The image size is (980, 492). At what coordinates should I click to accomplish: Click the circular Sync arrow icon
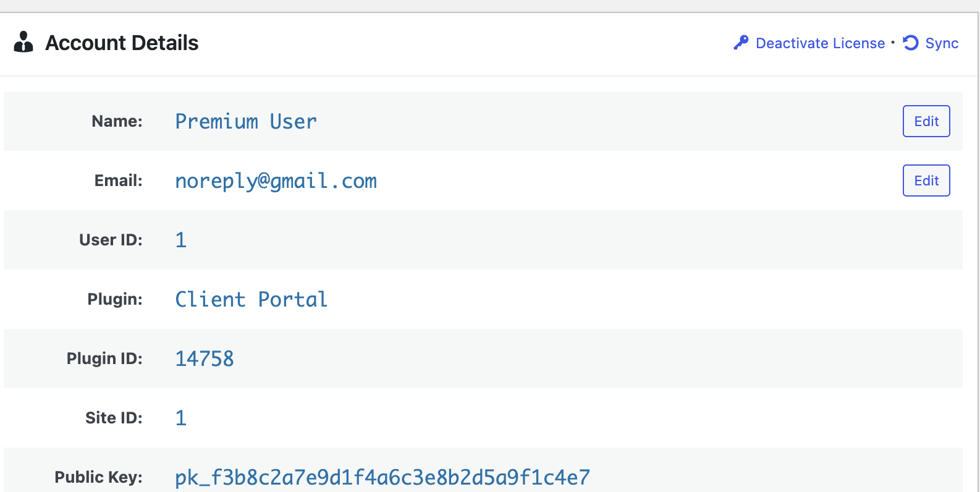tap(911, 43)
